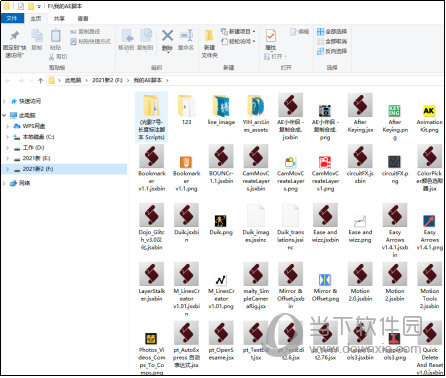Click 反向选择 invert selection
Viewport: 446px width, 378px height.
coord(332,51)
